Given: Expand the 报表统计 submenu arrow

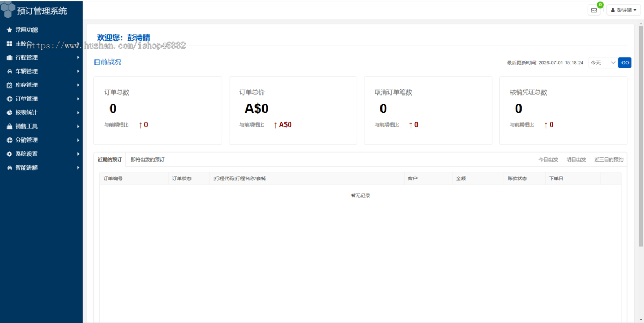Looking at the screenshot, I should click(x=78, y=113).
